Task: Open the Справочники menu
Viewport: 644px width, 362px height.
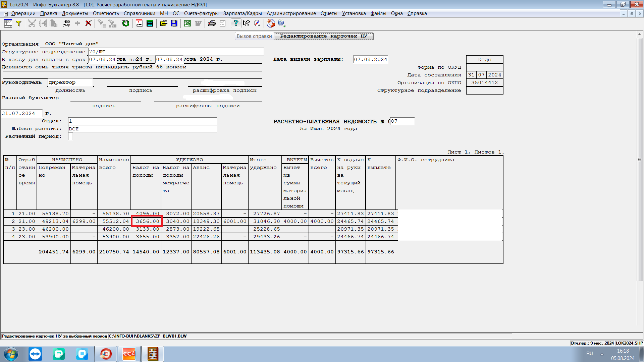Action: coord(139,13)
